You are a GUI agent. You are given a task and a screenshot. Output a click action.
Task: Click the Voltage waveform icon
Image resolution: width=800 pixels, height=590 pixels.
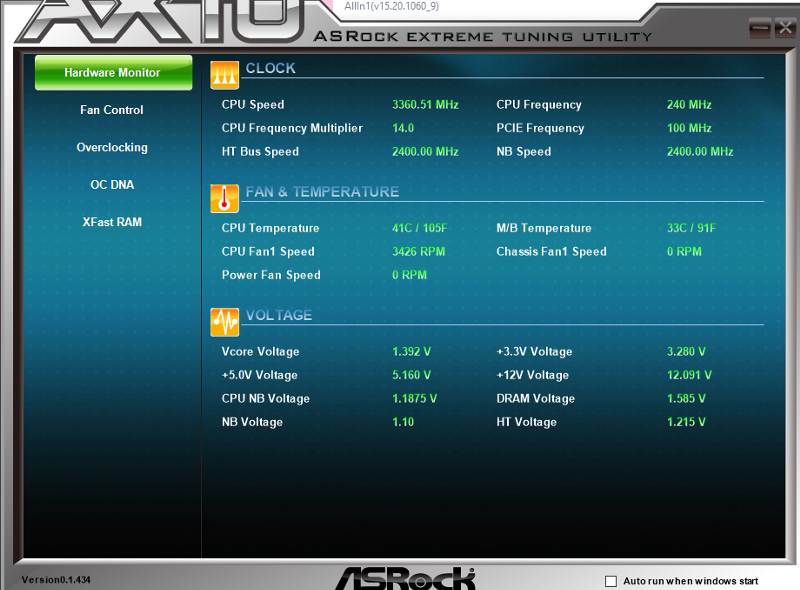[x=224, y=322]
